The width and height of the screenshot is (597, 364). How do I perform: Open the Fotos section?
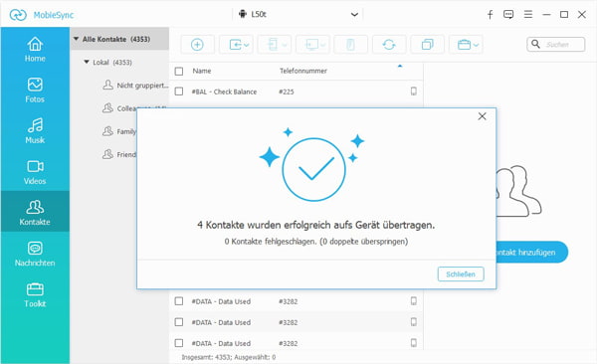(35, 91)
